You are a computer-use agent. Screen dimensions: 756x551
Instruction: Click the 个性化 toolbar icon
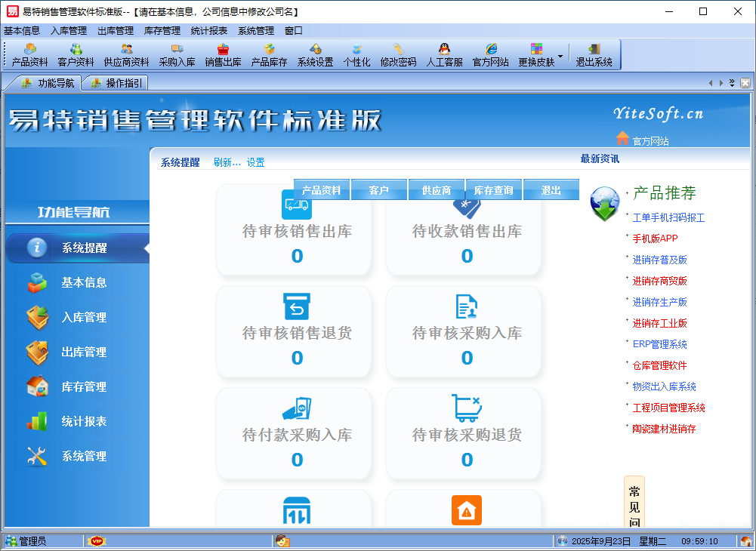pos(356,55)
